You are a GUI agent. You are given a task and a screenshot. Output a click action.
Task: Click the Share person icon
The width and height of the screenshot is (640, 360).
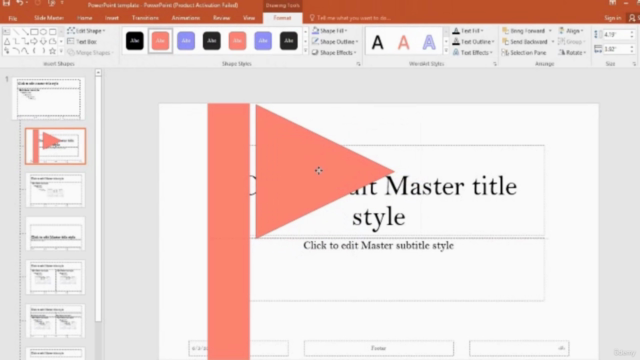[x=632, y=18]
